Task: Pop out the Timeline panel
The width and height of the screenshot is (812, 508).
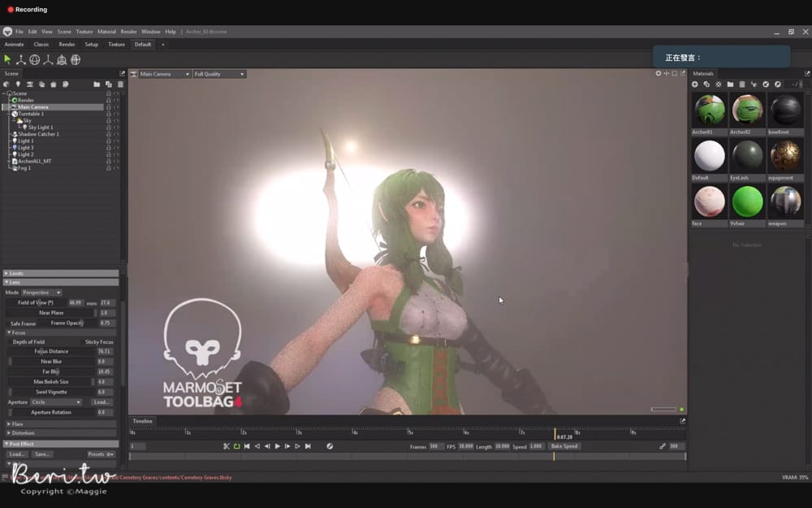Action: pyautogui.click(x=683, y=421)
